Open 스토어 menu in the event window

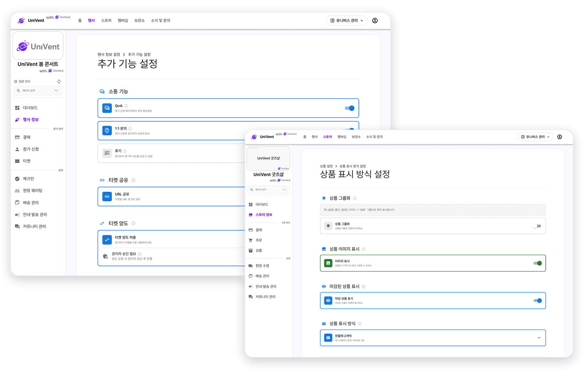(106, 20)
